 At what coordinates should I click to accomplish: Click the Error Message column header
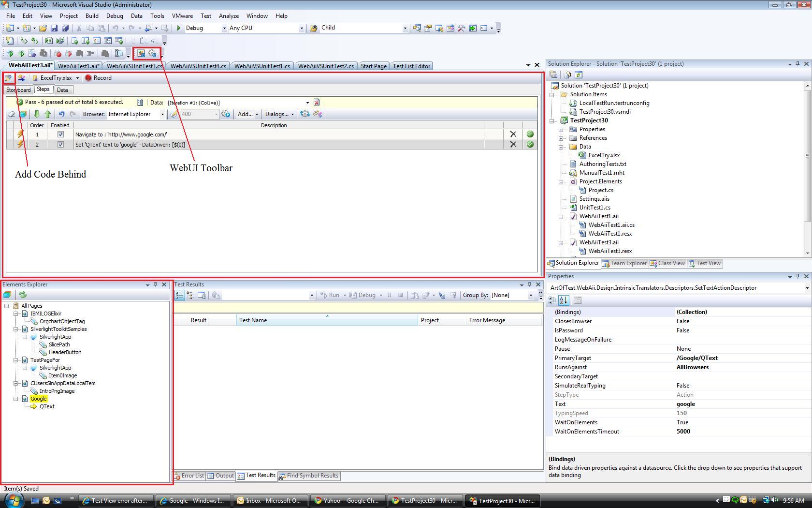tap(504, 320)
